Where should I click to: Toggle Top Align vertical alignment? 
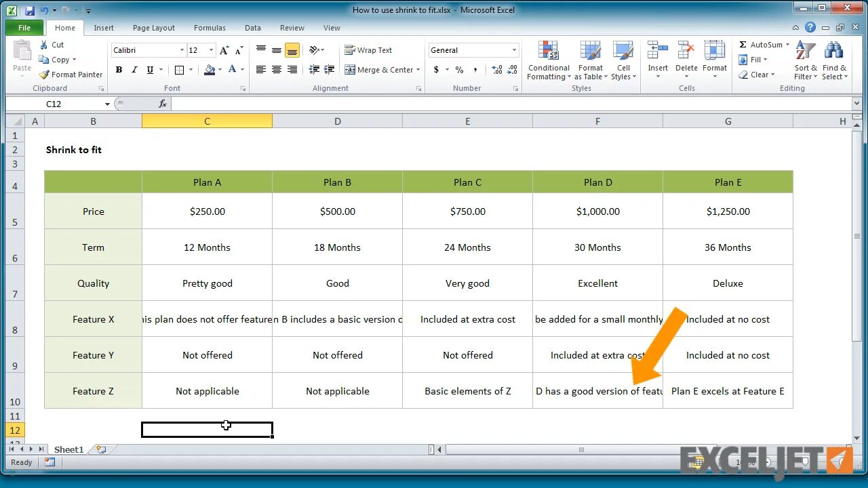coord(261,50)
